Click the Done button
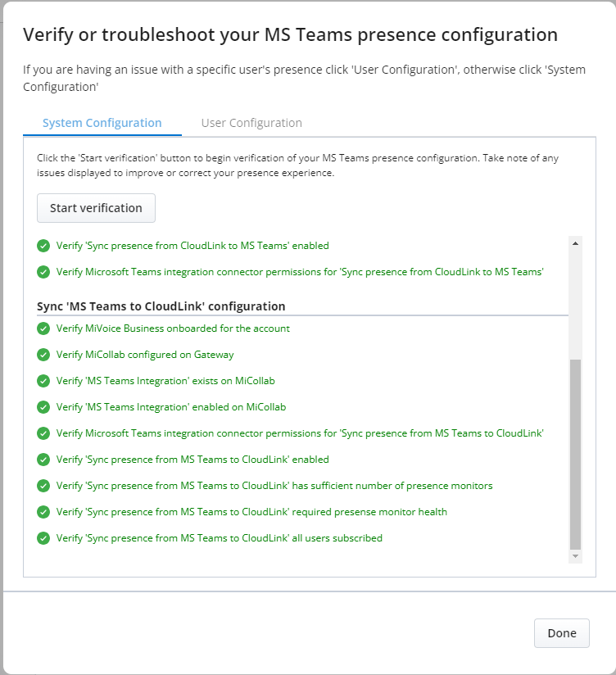Image resolution: width=616 pixels, height=675 pixels. coord(562,633)
